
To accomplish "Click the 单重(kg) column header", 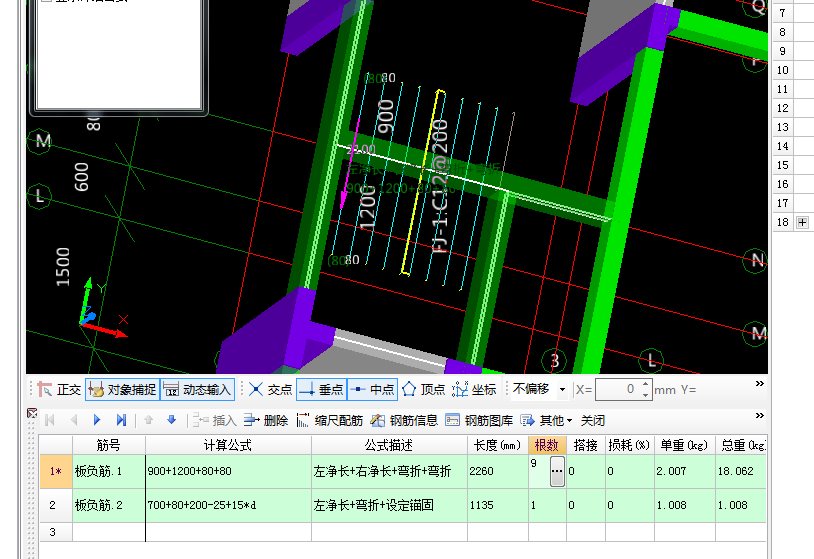I will [684, 445].
